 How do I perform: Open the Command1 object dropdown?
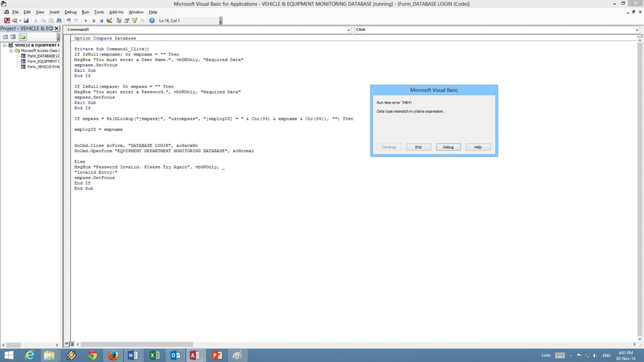(x=348, y=30)
